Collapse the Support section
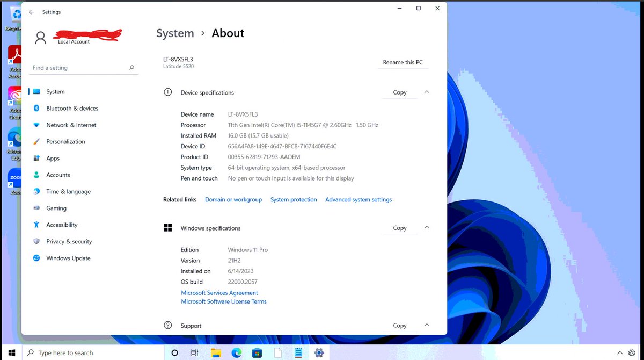Image resolution: width=644 pixels, height=360 pixels. coord(427,325)
